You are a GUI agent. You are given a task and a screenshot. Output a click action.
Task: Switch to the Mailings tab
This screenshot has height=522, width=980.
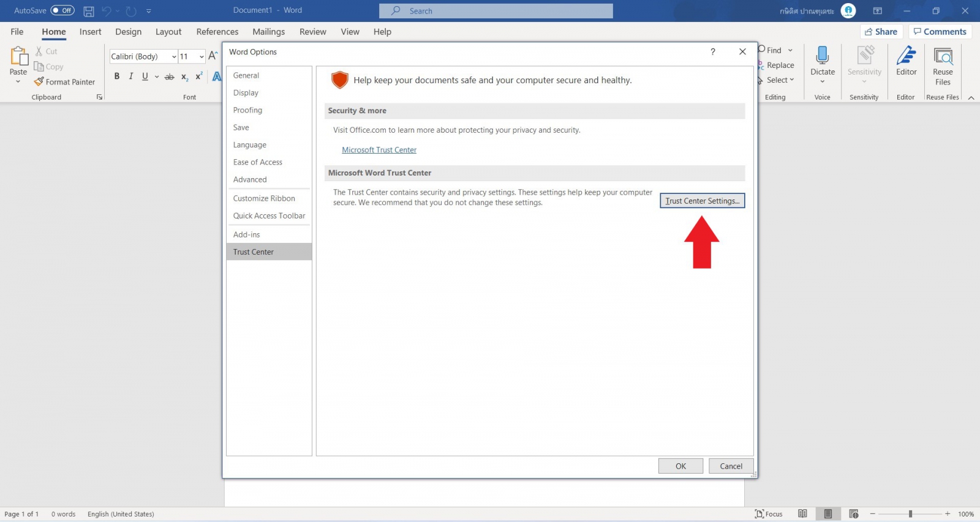[268, 32]
